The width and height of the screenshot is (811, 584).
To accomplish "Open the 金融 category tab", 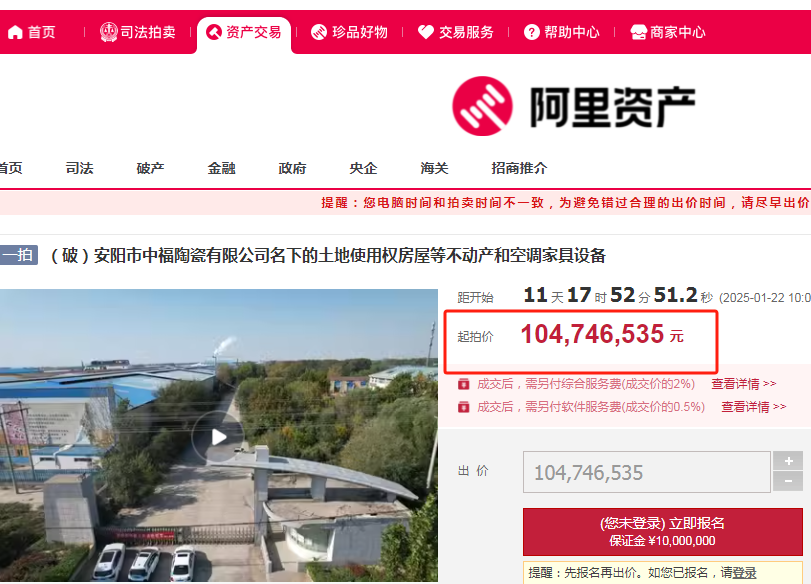I will (x=221, y=168).
